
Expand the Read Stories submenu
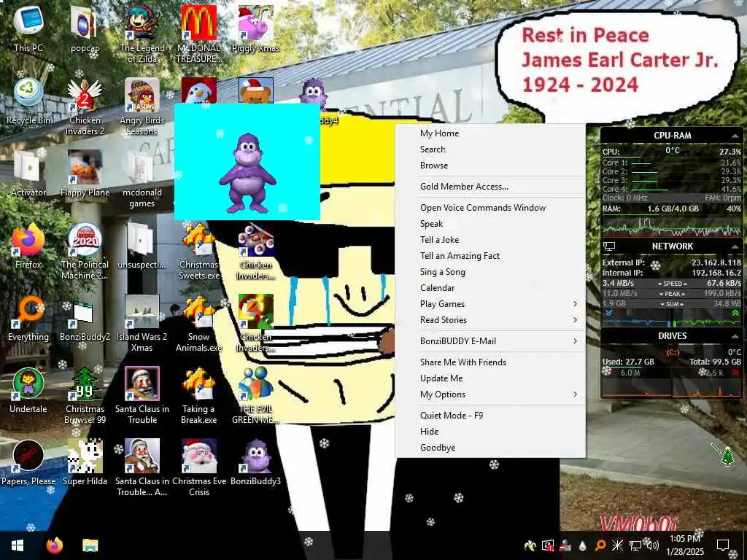coord(491,321)
